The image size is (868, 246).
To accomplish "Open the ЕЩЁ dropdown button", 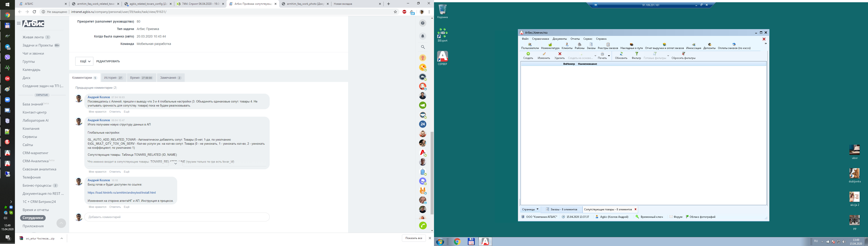I will (x=84, y=61).
